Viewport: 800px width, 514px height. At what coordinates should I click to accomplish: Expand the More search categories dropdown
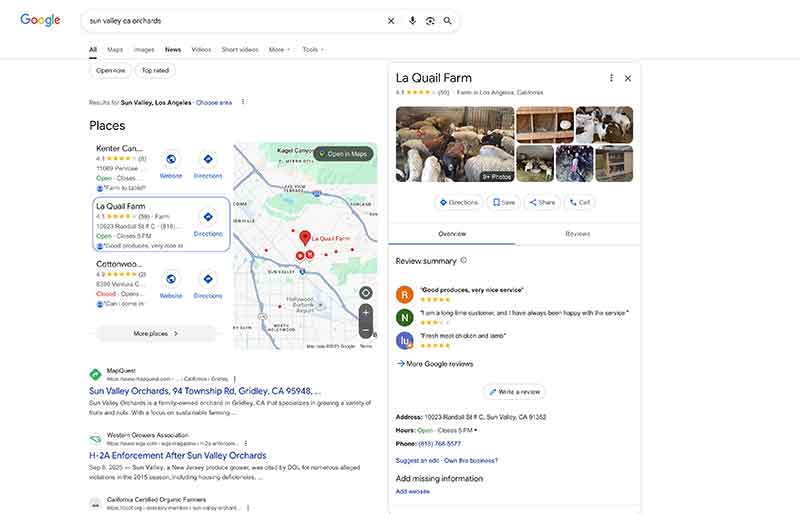[x=279, y=49]
